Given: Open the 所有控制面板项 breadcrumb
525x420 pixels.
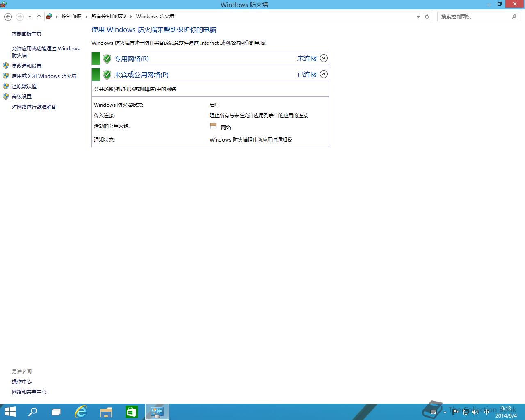Looking at the screenshot, I should pos(109,16).
